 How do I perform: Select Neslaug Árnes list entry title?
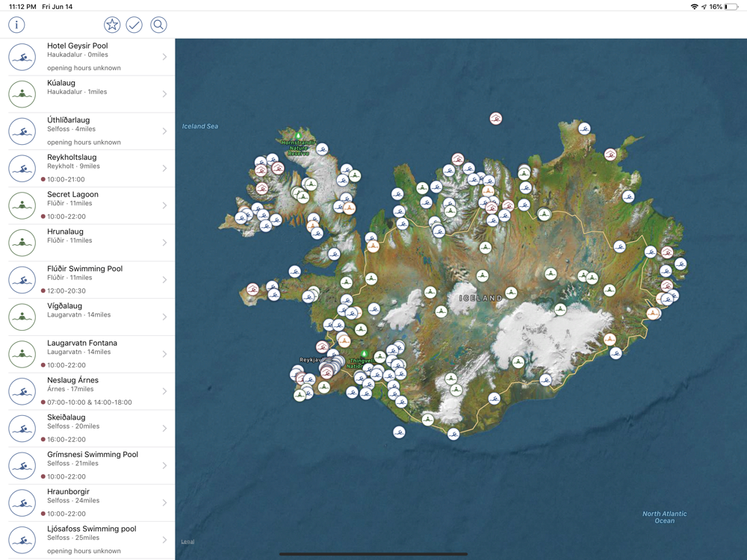coord(72,380)
